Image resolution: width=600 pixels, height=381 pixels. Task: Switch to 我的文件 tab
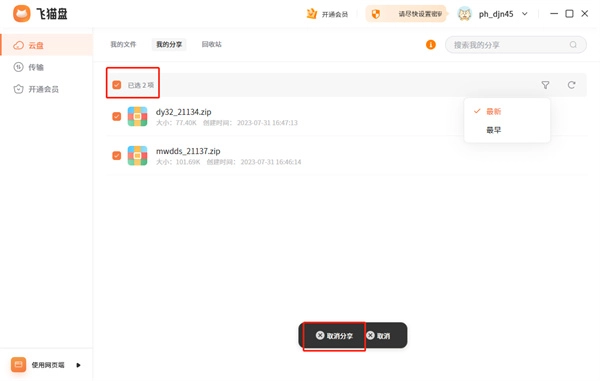pos(123,44)
